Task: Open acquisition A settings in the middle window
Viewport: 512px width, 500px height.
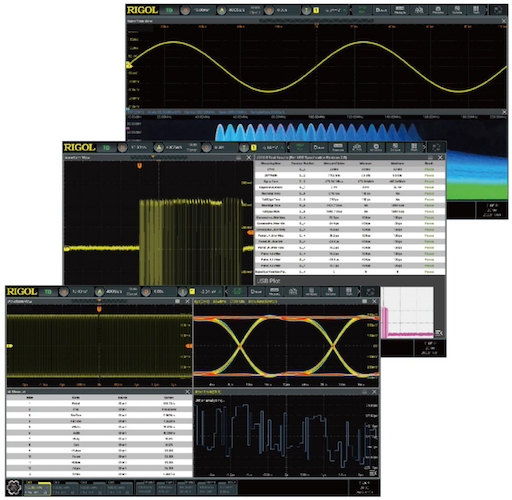Action: [x=159, y=147]
